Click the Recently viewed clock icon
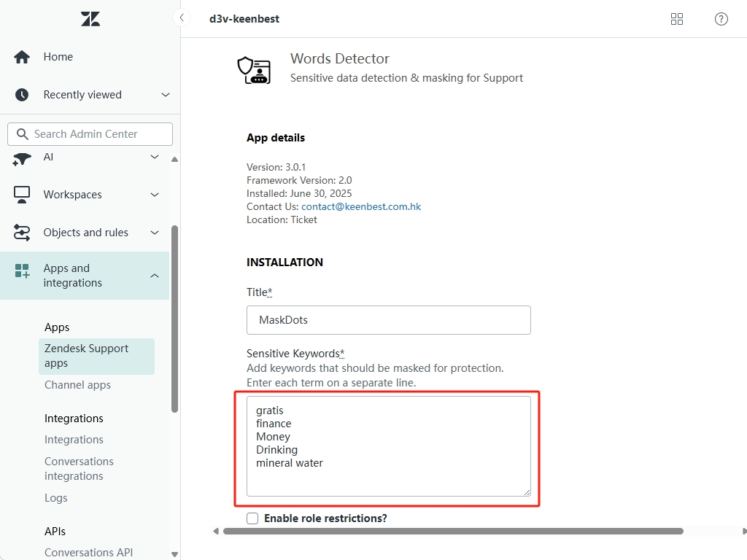Screen dimensions: 747x560 pyautogui.click(x=22, y=95)
